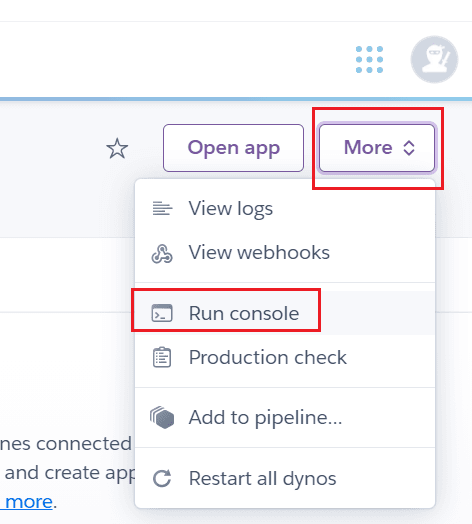Image resolution: width=472 pixels, height=524 pixels.
Task: Click the webhooks knot icon
Action: [162, 254]
